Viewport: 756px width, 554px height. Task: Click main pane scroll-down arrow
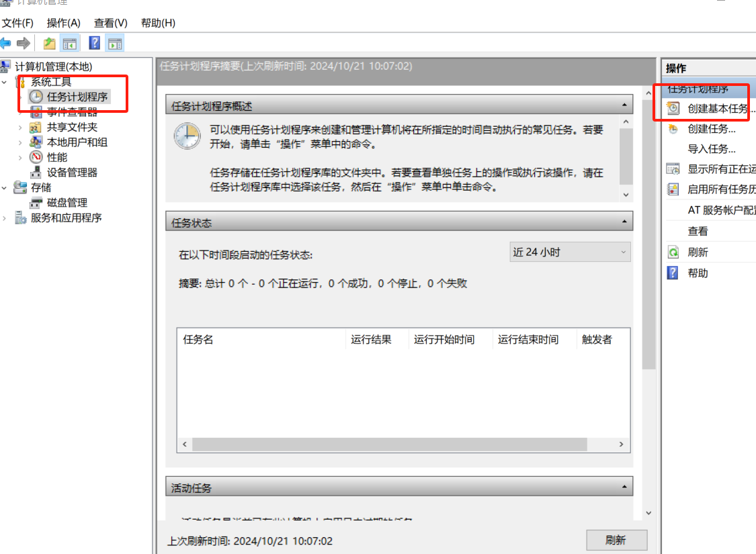pyautogui.click(x=648, y=513)
